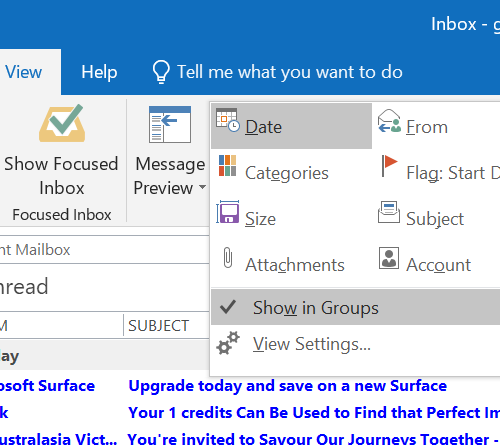Viewport: 500px width, 445px height.
Task: Click the Categories colored squares icon
Action: pyautogui.click(x=227, y=165)
